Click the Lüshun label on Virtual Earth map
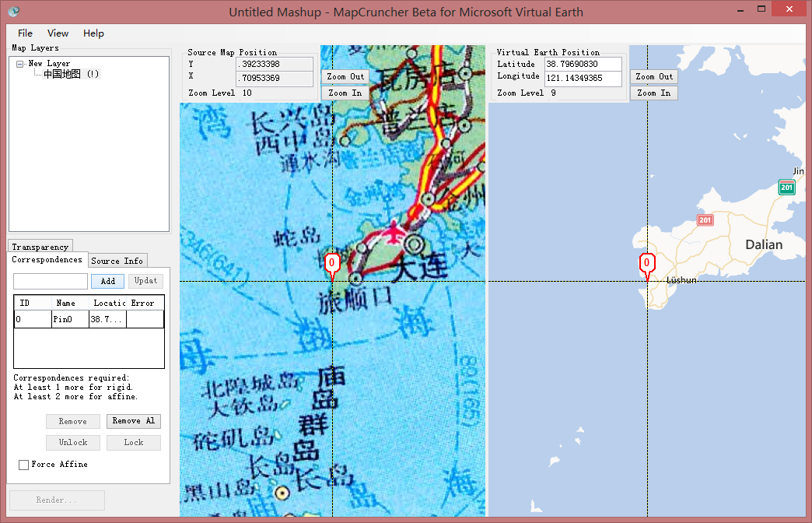The image size is (812, 523). click(x=681, y=280)
